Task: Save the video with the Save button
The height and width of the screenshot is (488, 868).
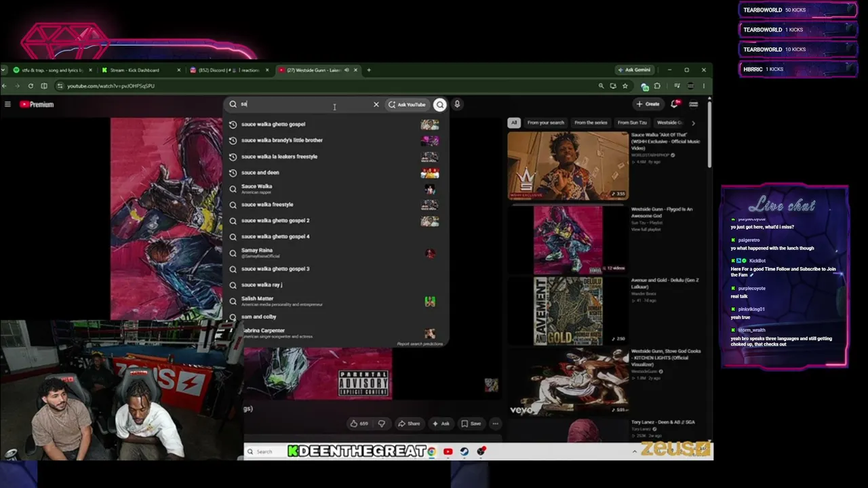Action: (471, 424)
